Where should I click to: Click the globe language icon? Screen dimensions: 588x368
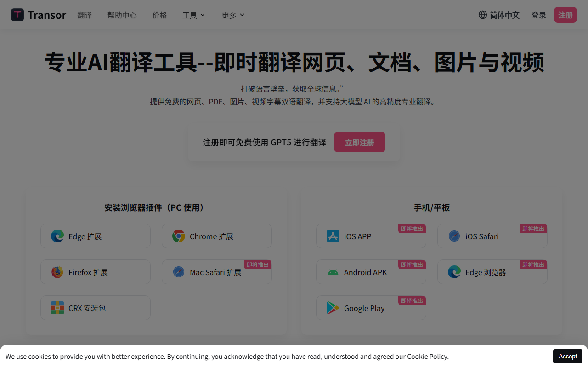483,15
